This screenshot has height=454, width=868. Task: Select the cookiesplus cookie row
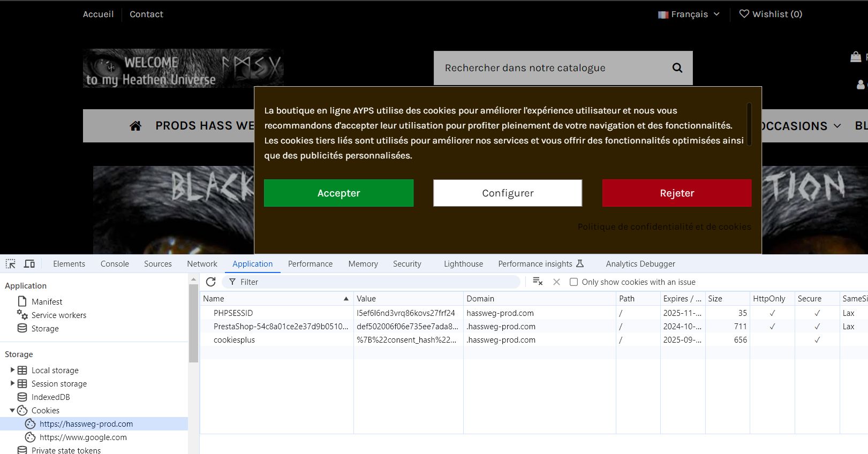pos(234,340)
